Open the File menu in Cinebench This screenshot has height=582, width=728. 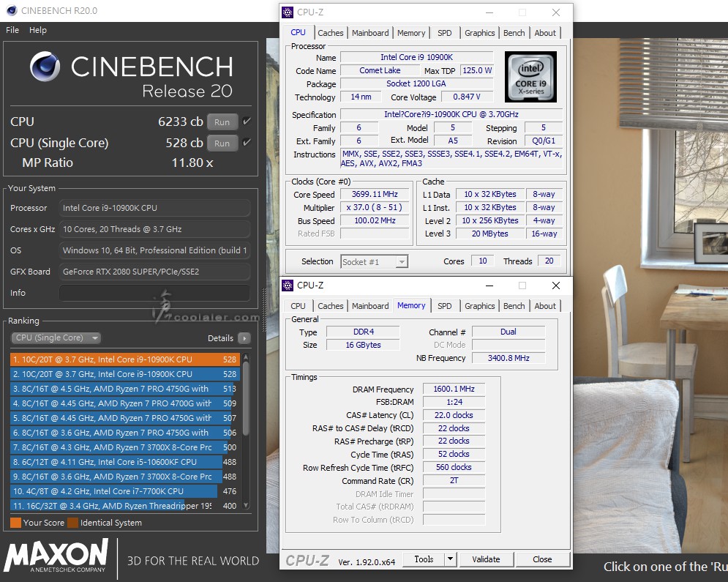12,30
